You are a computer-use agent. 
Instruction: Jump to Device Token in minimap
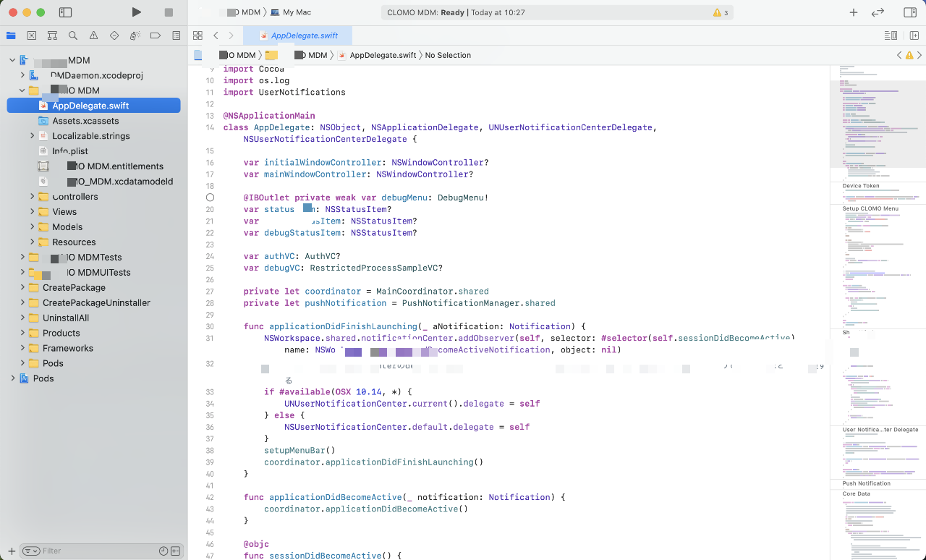click(x=861, y=186)
